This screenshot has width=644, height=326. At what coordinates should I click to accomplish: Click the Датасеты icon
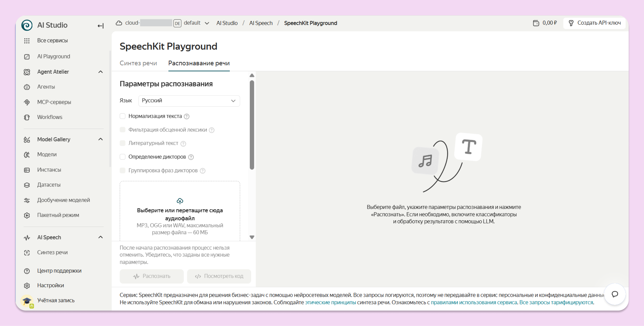click(27, 185)
